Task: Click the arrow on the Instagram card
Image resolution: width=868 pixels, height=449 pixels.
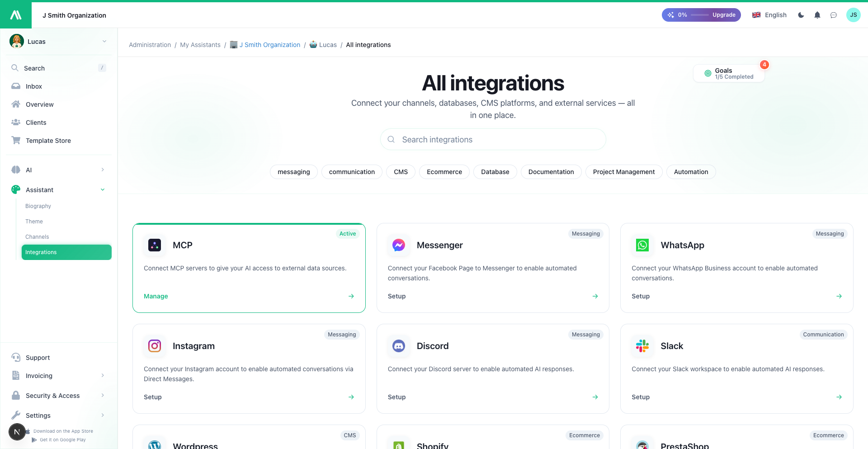Action: [351, 397]
